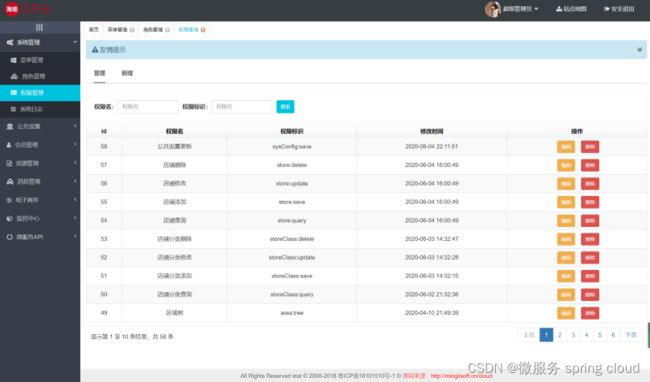
Task: Go to pagination page 3
Action: 573,335
